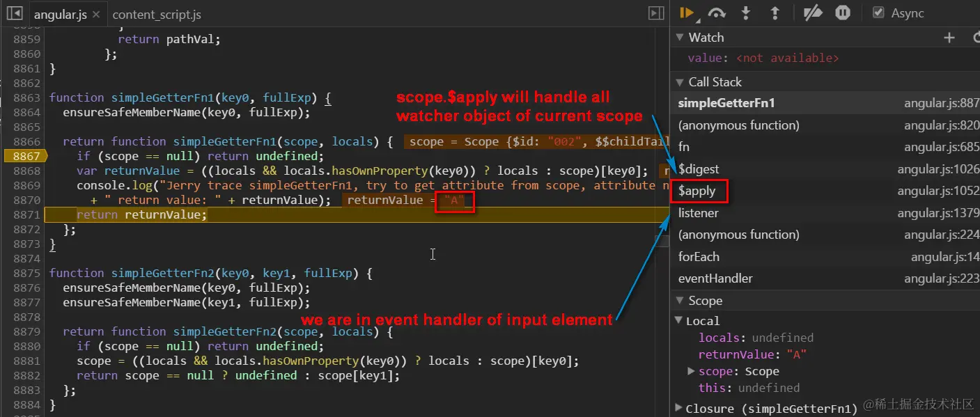Expand the Closure (simpleGetterFn1) group
Image resolution: width=980 pixels, height=417 pixels.
(679, 409)
